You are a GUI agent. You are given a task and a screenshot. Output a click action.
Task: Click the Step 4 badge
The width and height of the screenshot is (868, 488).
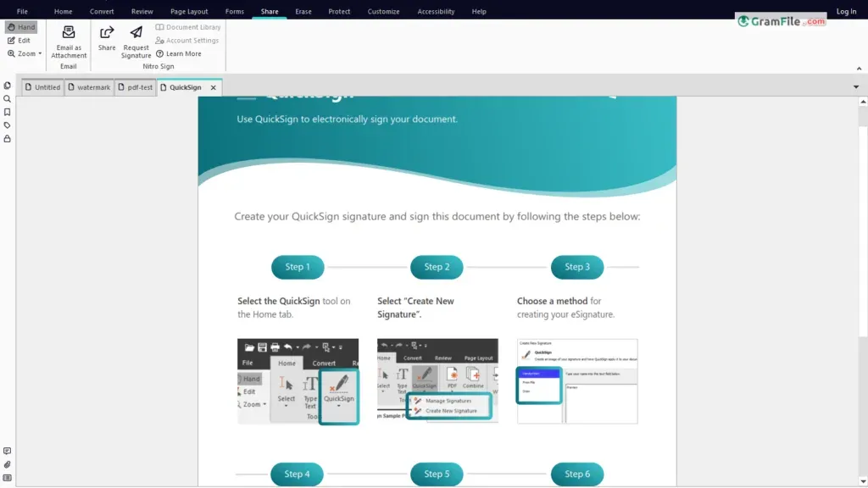pos(297,474)
